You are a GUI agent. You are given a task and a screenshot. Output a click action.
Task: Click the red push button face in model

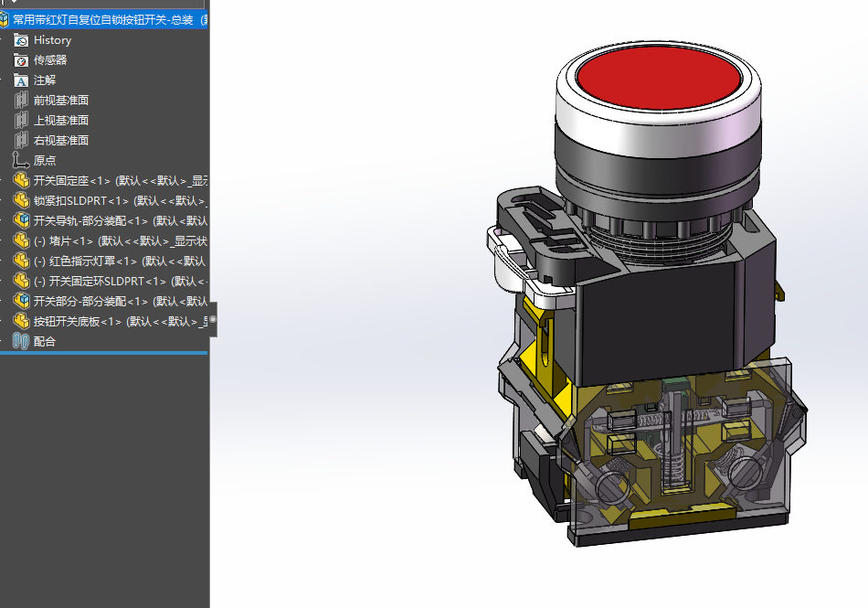(657, 79)
